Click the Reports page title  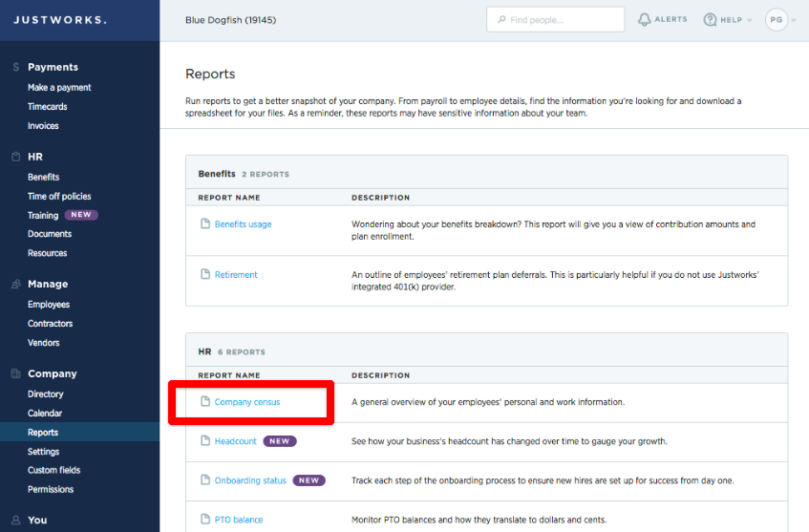(x=210, y=74)
